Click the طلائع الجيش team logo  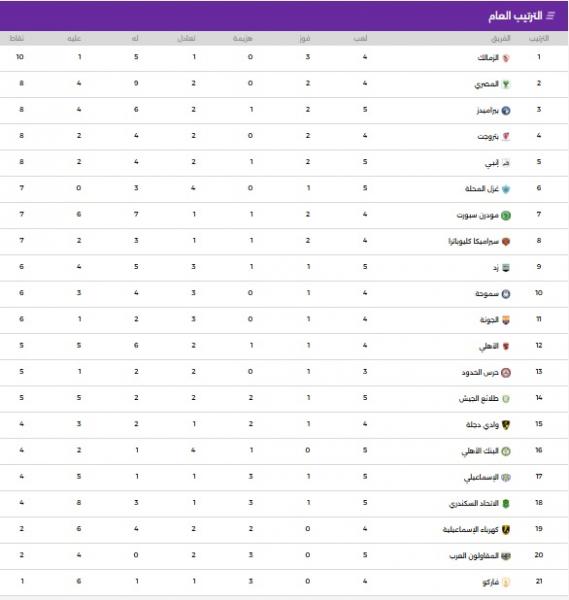point(505,399)
